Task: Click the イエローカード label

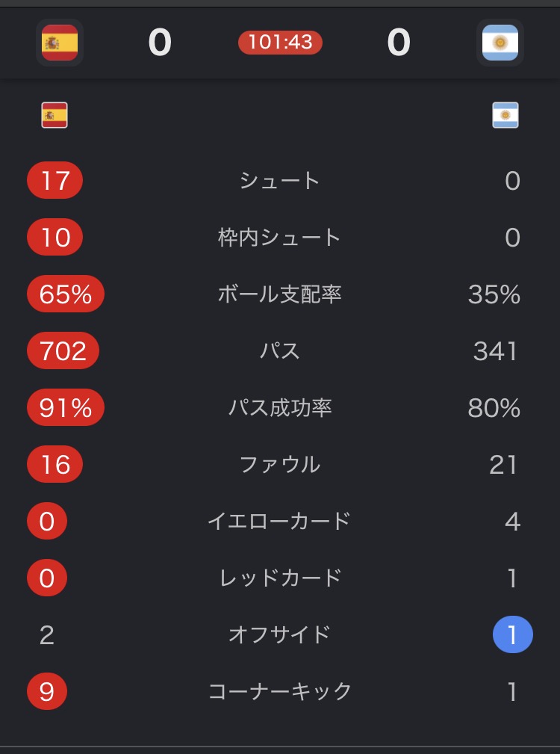Action: pos(279,522)
